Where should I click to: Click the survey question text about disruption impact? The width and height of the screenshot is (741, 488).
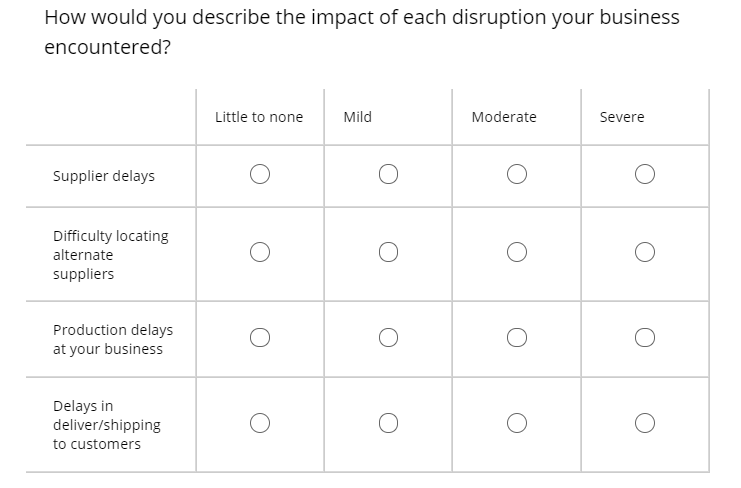362,32
